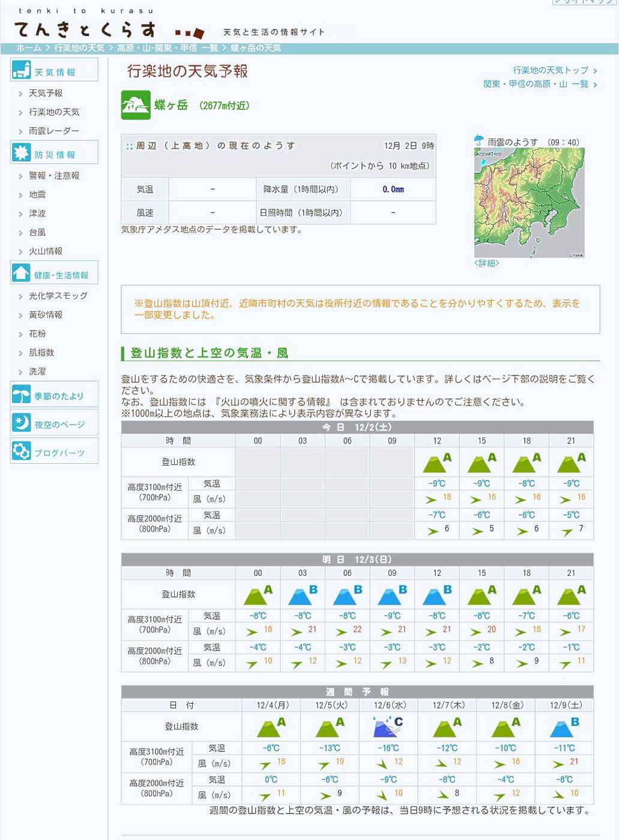619x840 pixels.
Task: Open 警報・注意報 in the sidebar
Action: (x=54, y=176)
